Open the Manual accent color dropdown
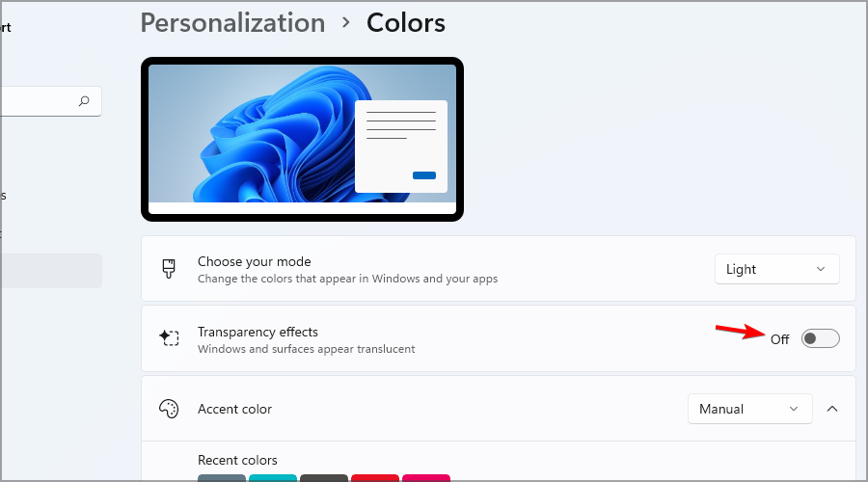868x482 pixels. tap(749, 409)
